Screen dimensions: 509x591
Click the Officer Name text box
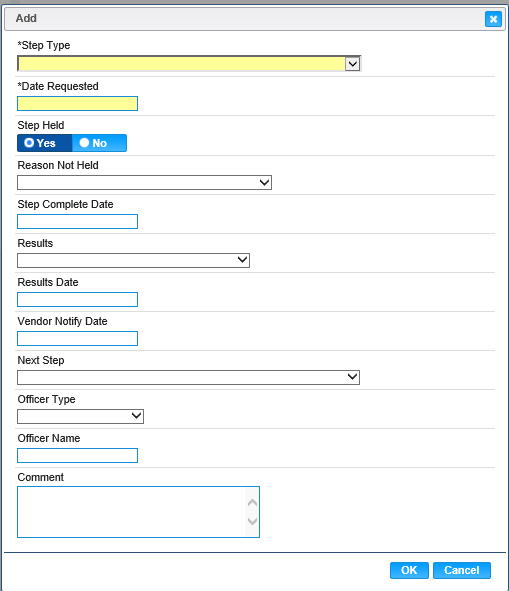click(x=77, y=456)
